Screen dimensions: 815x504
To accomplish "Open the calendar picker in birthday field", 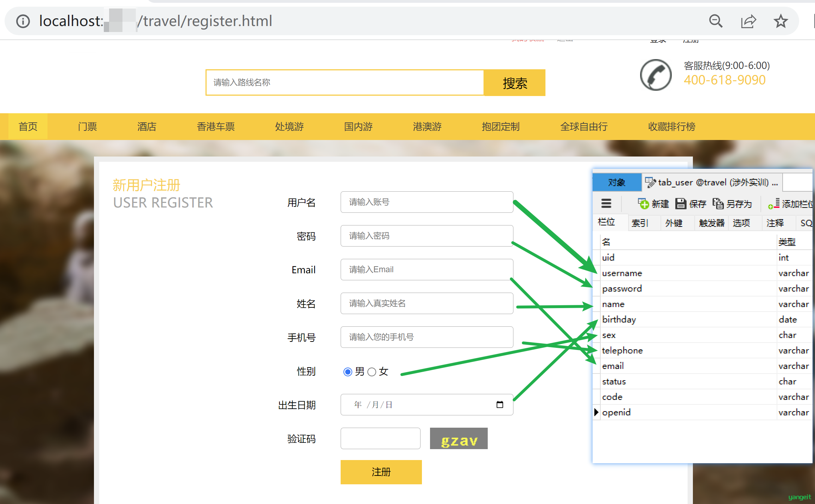I will click(500, 404).
